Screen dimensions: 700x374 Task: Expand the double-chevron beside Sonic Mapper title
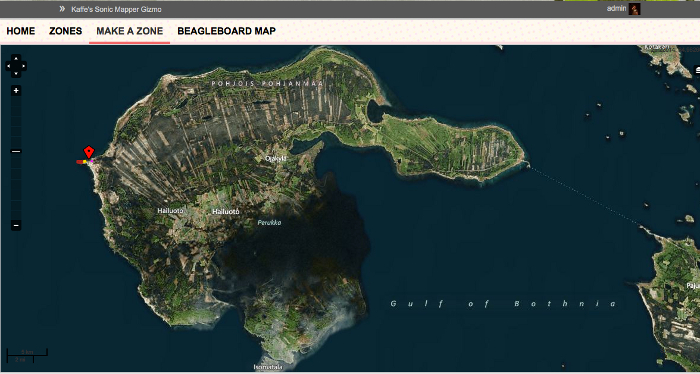pos(62,9)
